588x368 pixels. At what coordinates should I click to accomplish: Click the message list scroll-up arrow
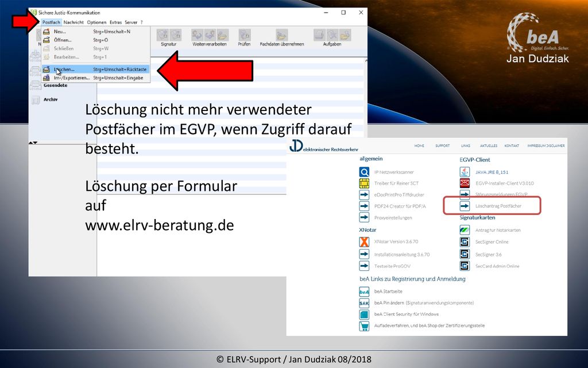(365, 60)
